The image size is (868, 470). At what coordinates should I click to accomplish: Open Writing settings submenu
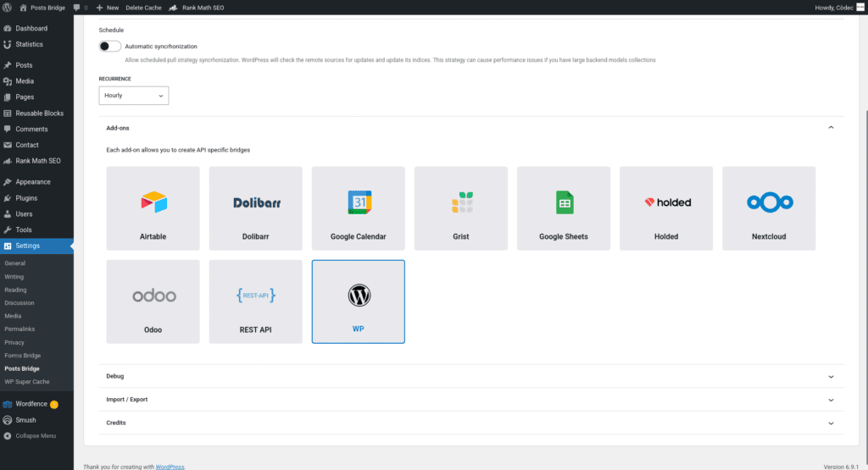[x=14, y=276]
